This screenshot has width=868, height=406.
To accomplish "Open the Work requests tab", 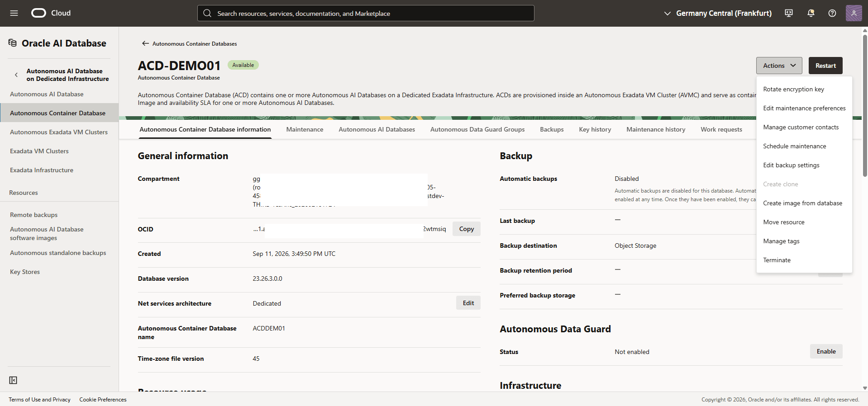I will click(721, 129).
